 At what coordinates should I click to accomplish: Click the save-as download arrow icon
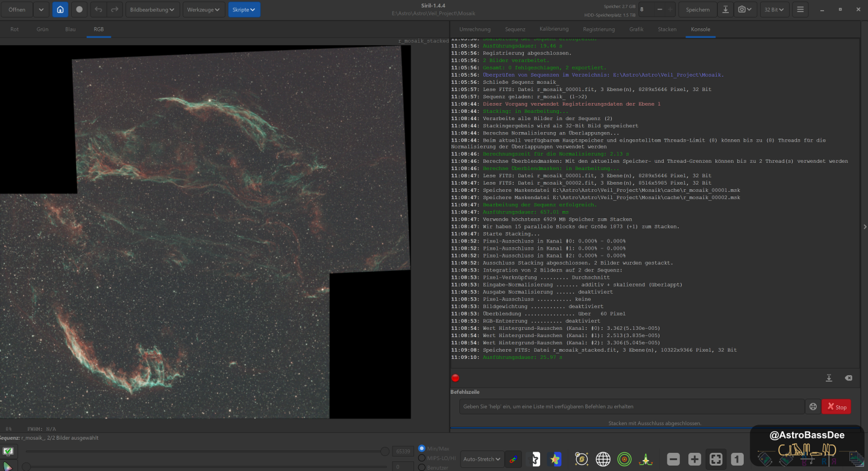[725, 10]
